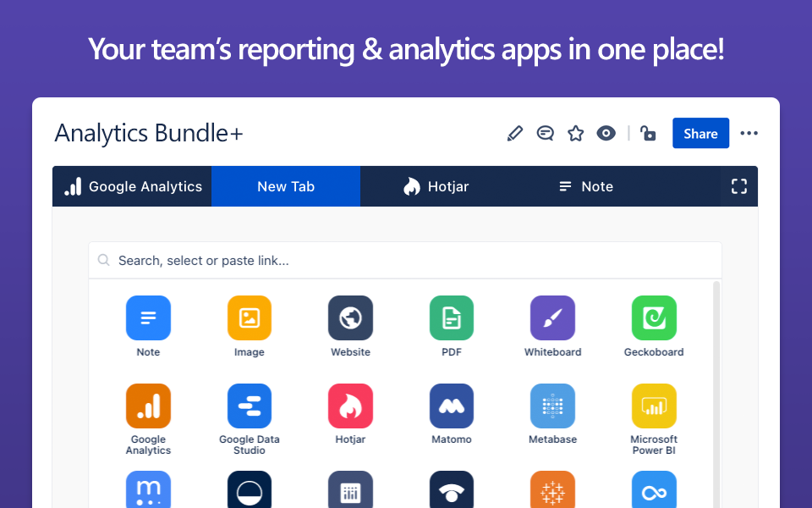Select the PDF app icon
The height and width of the screenshot is (508, 812).
coord(452,317)
